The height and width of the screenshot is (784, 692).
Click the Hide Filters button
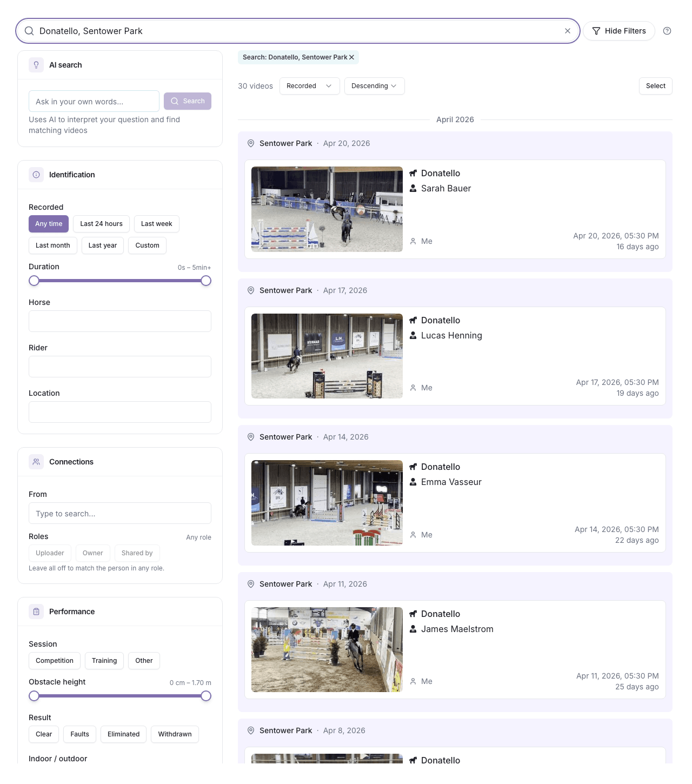(619, 31)
